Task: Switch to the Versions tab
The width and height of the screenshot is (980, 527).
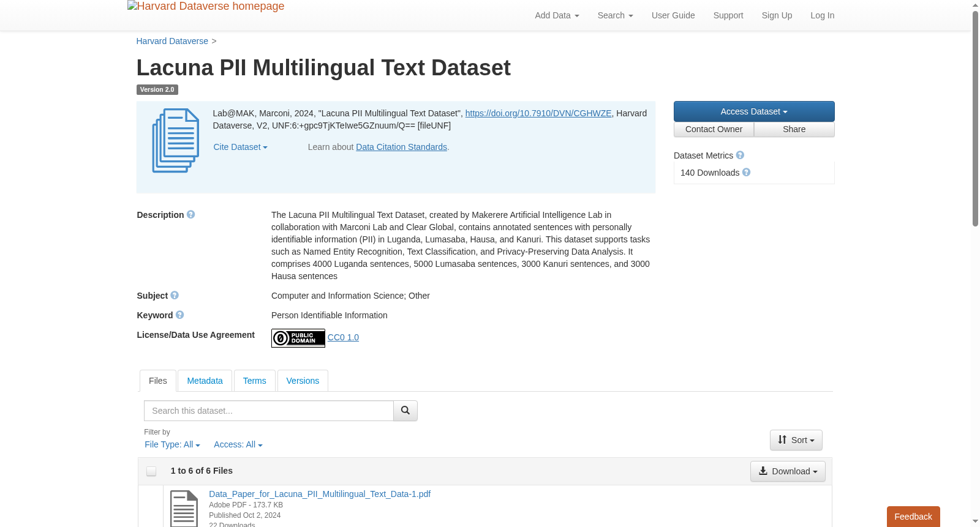Action: coord(303,381)
